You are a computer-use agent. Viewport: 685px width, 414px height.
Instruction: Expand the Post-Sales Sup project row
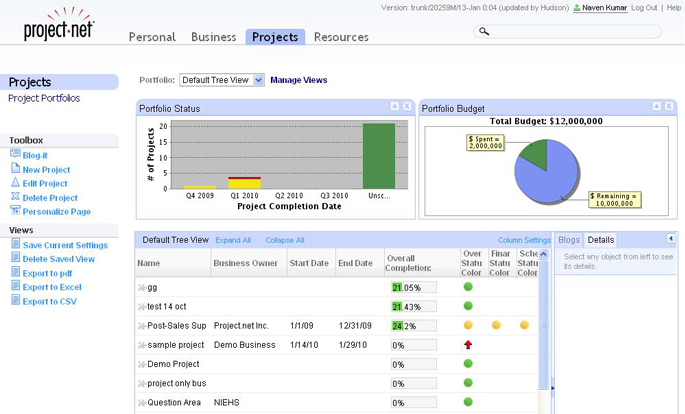pos(141,326)
